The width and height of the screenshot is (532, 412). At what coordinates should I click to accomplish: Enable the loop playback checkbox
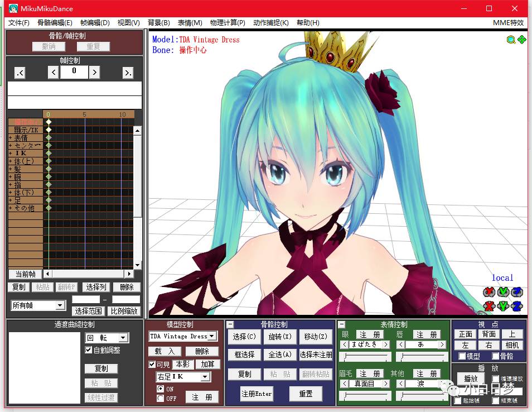496,379
